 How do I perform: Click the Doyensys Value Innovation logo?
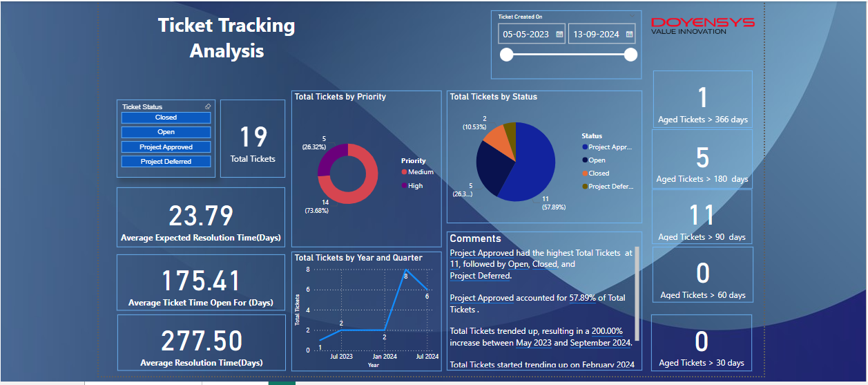coord(702,26)
